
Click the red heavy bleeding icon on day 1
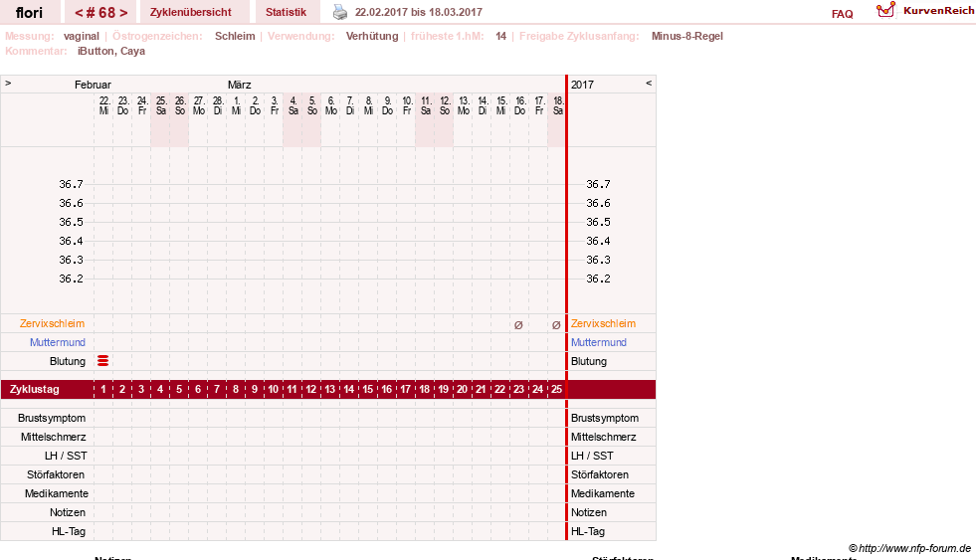click(103, 361)
